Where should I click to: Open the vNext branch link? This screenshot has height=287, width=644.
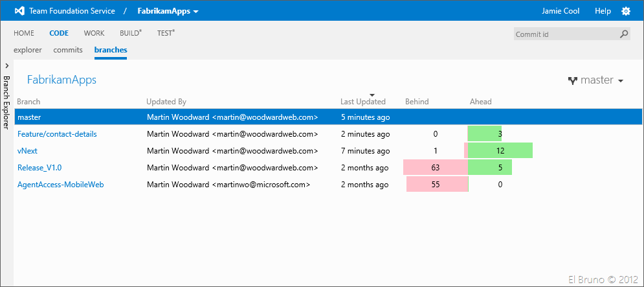(27, 151)
